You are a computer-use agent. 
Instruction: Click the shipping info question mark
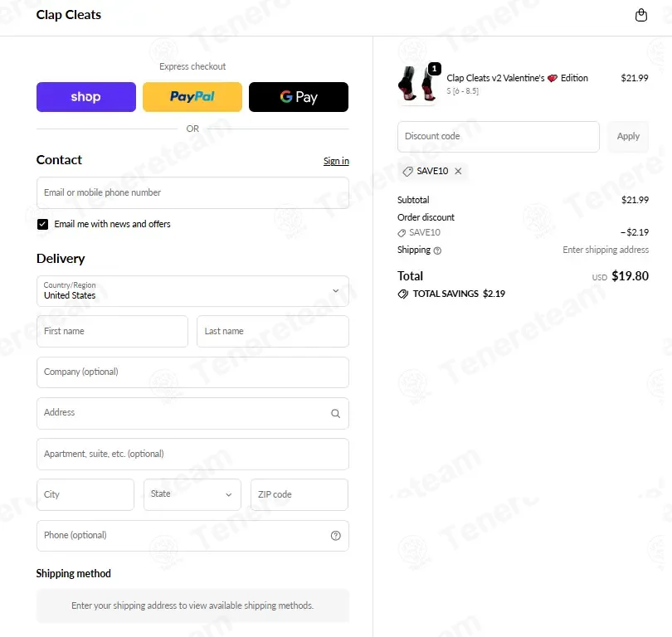click(437, 250)
